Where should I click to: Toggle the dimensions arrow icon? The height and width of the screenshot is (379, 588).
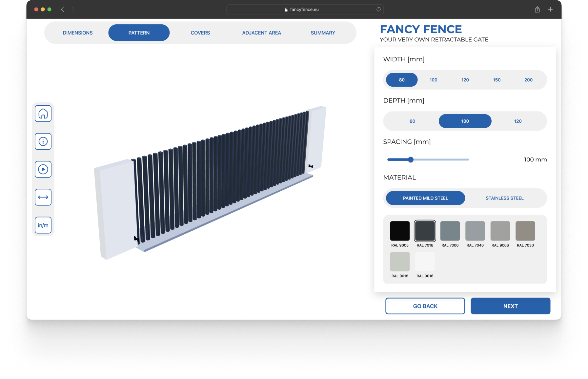coord(43,197)
